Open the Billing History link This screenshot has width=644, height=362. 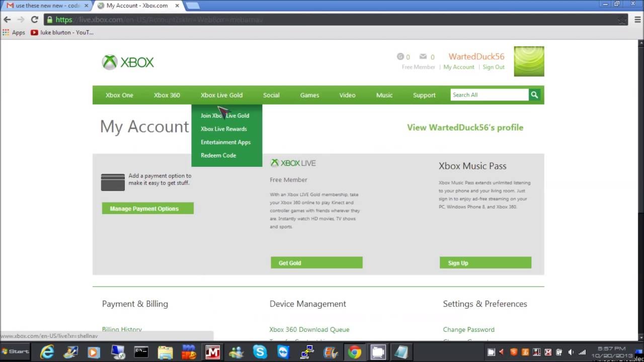coord(122,329)
